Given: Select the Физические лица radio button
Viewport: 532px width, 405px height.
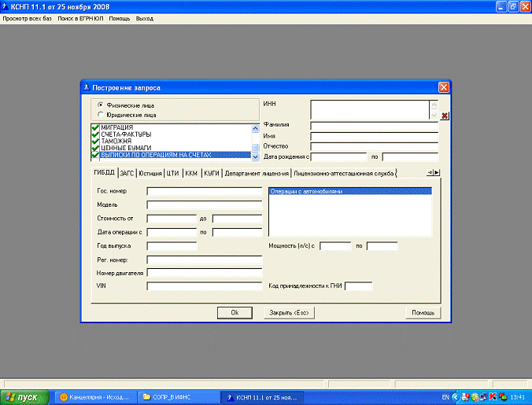Looking at the screenshot, I should (x=101, y=105).
